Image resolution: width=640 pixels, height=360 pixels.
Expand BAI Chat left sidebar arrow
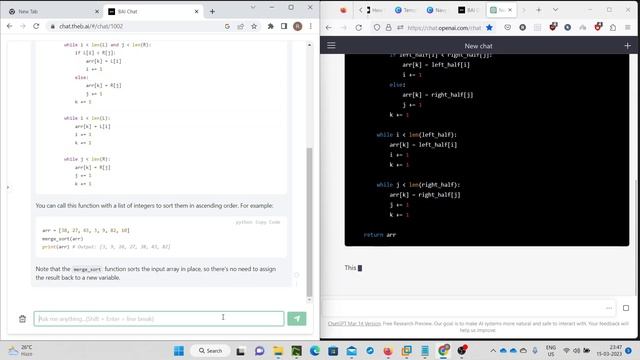(x=8, y=187)
